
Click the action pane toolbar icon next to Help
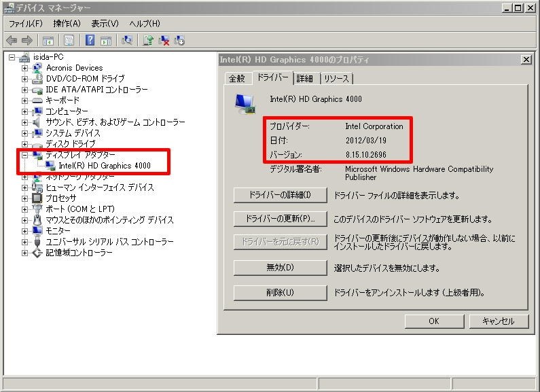(x=106, y=41)
